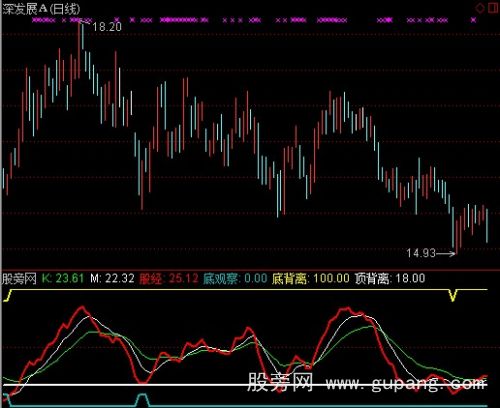Click the 底背离: 100.00 indicator value
500x408 pixels.
pyautogui.click(x=311, y=278)
